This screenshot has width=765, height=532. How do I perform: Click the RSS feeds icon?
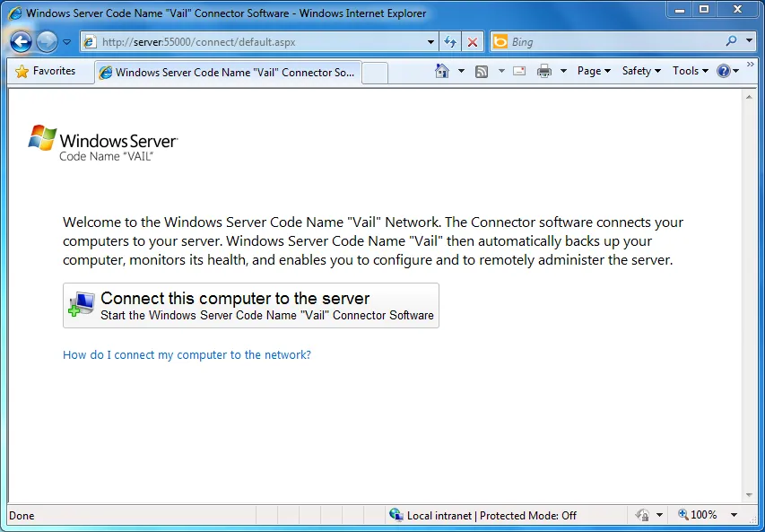click(x=482, y=72)
